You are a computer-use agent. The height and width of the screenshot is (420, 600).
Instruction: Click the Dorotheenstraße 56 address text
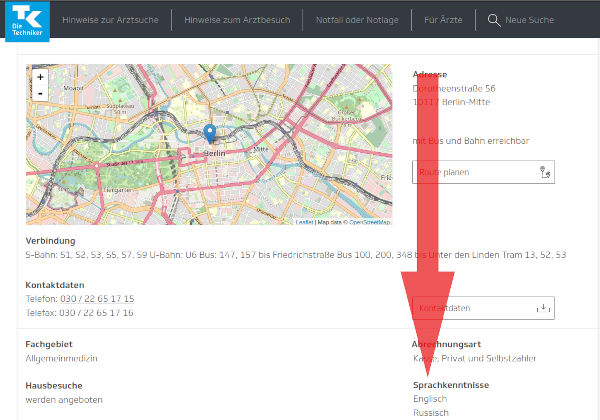tap(454, 88)
